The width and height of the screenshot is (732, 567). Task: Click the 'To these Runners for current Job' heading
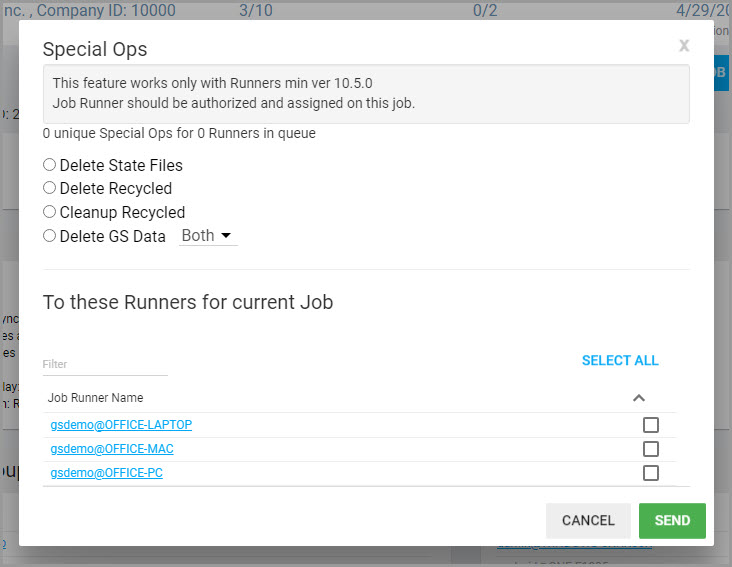188,301
